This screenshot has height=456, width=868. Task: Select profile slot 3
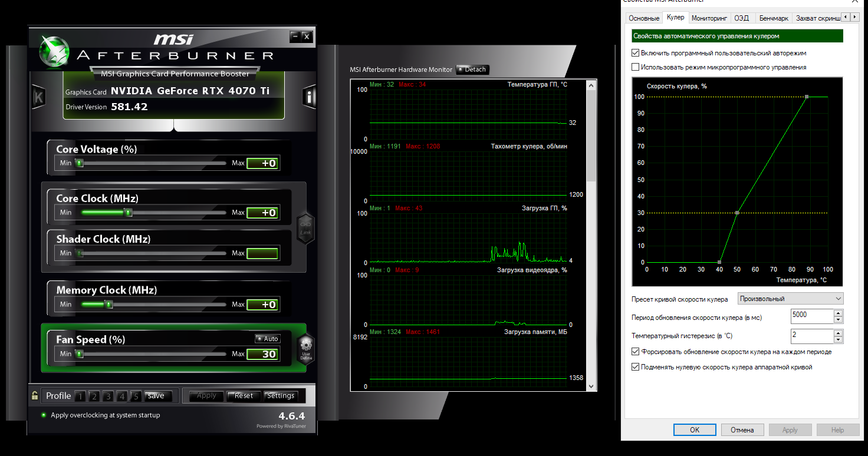coord(108,396)
